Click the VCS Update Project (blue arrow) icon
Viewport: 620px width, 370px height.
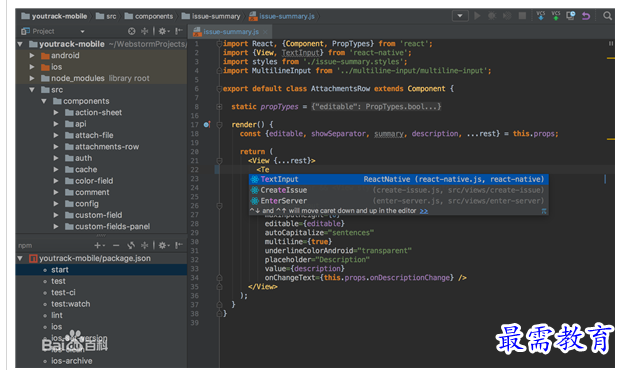[541, 15]
